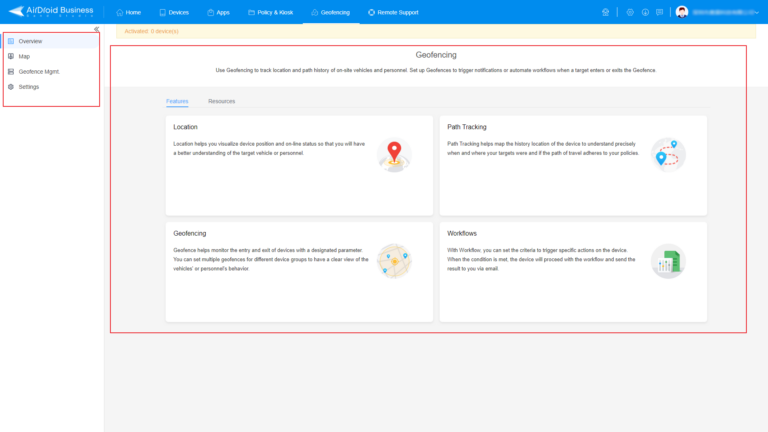Open the Map page from the sidebar
The image size is (768, 432).
coord(23,56)
